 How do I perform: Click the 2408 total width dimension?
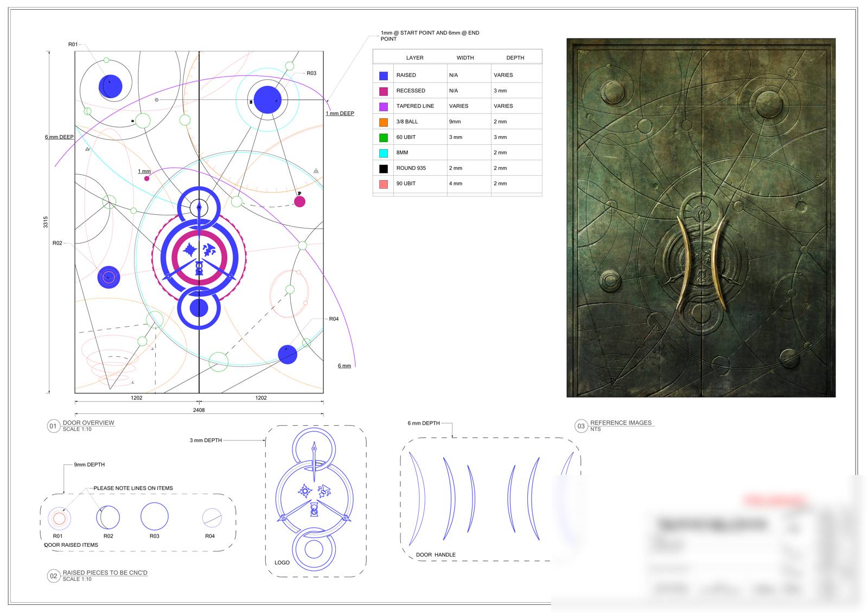point(199,410)
